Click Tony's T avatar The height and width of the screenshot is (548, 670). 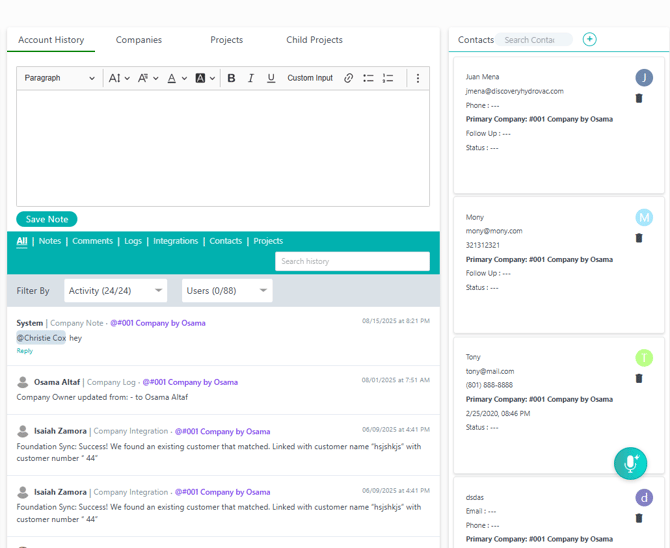[644, 358]
